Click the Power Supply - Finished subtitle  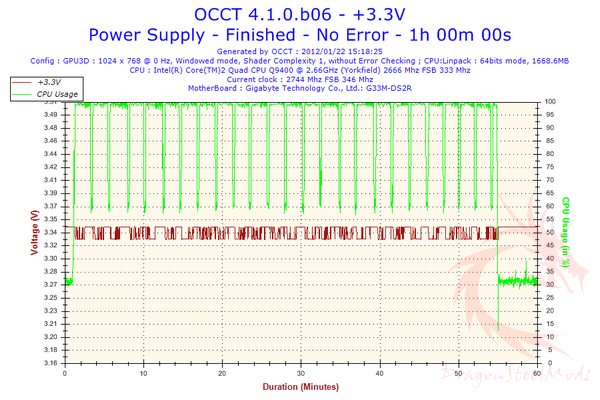click(x=300, y=34)
